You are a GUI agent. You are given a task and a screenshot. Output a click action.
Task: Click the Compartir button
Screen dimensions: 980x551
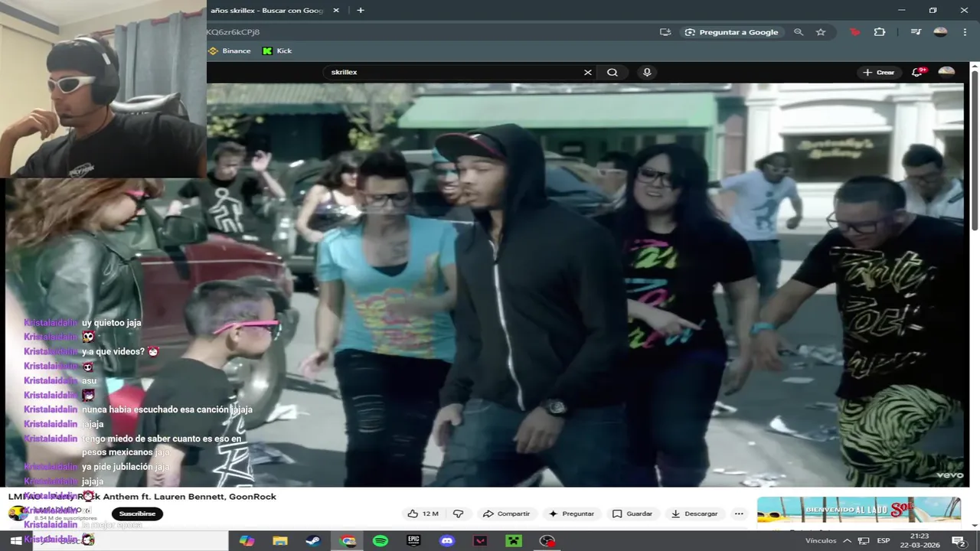tap(506, 514)
